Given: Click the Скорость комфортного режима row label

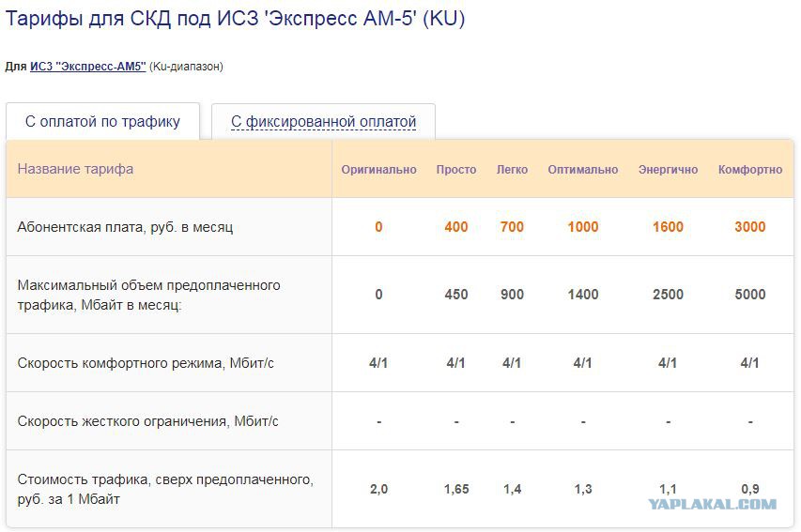Looking at the screenshot, I should click(x=146, y=363).
